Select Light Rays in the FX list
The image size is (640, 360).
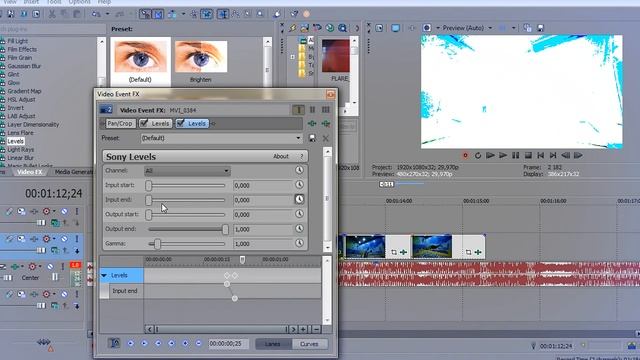(x=20, y=149)
